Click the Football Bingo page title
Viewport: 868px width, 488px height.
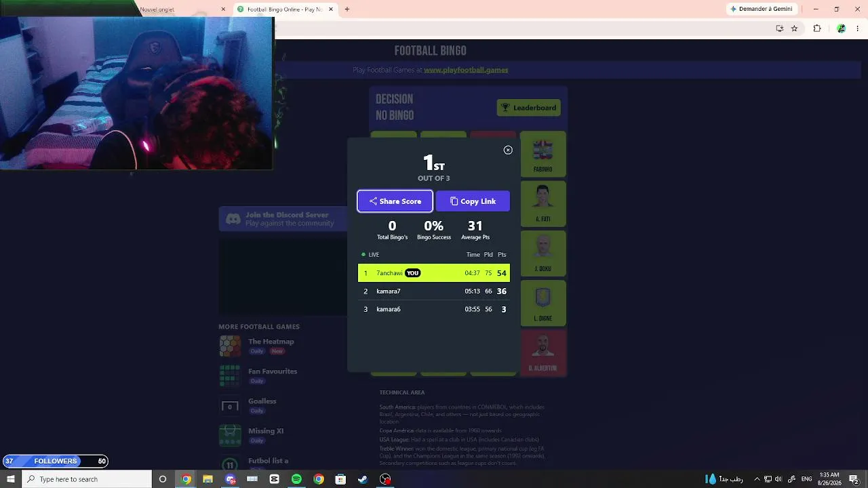pyautogui.click(x=431, y=51)
